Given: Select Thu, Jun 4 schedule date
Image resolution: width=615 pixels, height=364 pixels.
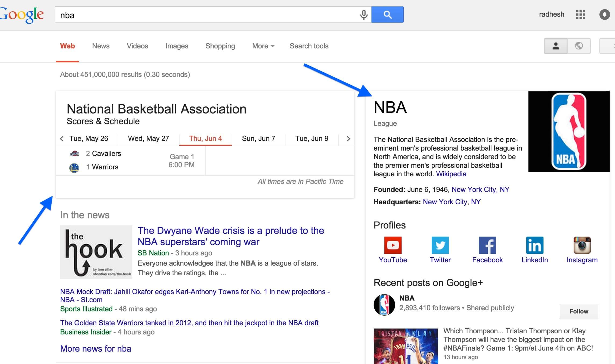Looking at the screenshot, I should (x=205, y=138).
